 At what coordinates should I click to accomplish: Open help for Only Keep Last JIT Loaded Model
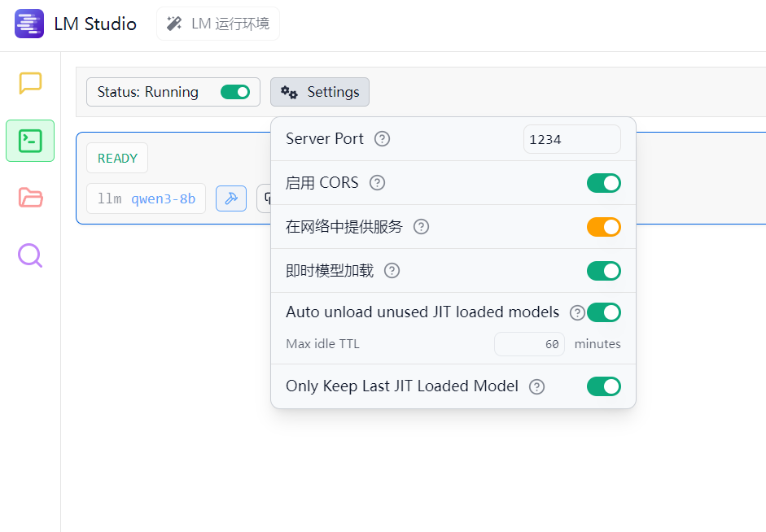[x=537, y=386]
